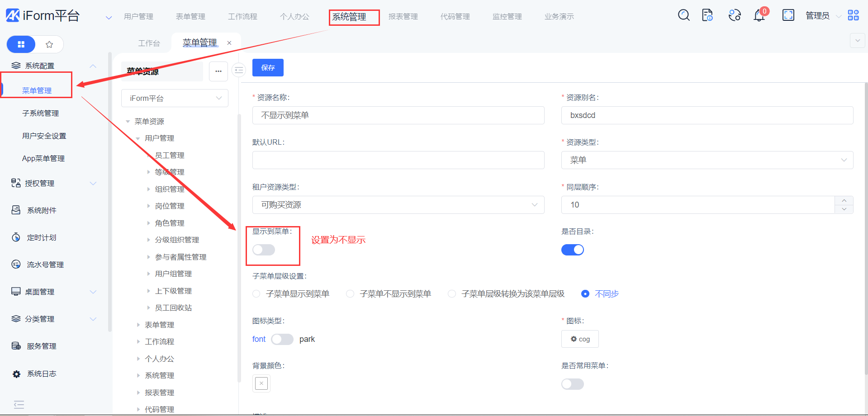Select 子菜单显示到菜单 radio option
The image size is (868, 416).
tap(256, 294)
